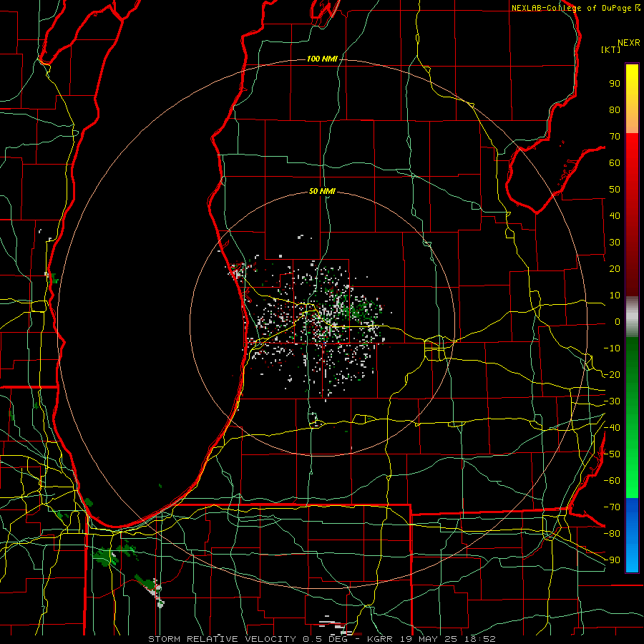
Task: Click the -50 scale value
Action: [612, 454]
